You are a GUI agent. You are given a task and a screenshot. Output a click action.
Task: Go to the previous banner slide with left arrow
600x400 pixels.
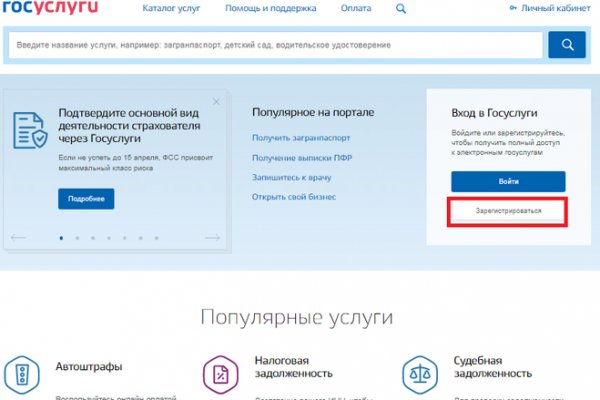pyautogui.click(x=18, y=238)
